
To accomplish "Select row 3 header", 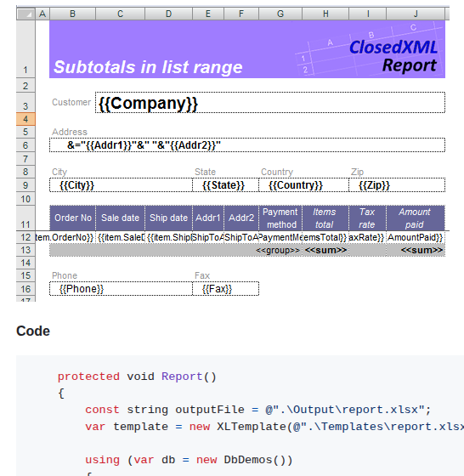I will point(25,103).
